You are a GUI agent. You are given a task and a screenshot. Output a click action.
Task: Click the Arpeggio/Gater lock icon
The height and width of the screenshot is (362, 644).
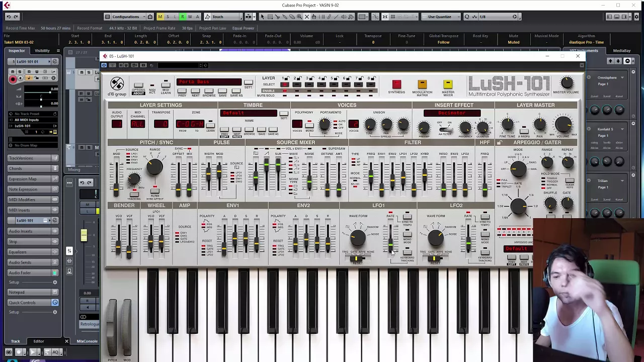click(x=499, y=143)
